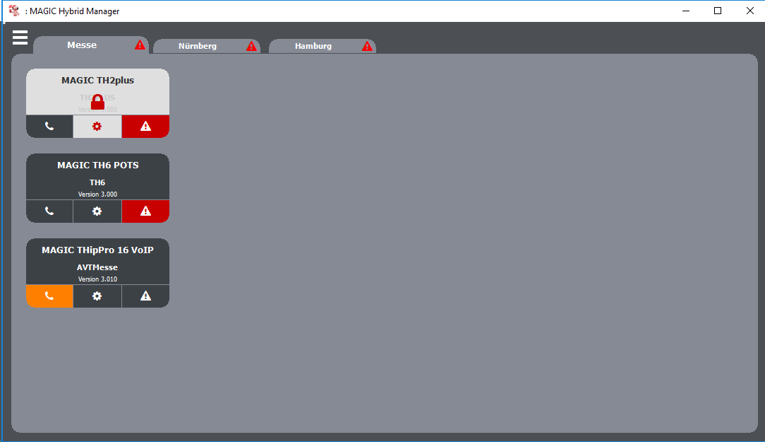Select the MAGIC THipPro 16 VoIP card title
The image size is (765, 442).
coord(97,250)
